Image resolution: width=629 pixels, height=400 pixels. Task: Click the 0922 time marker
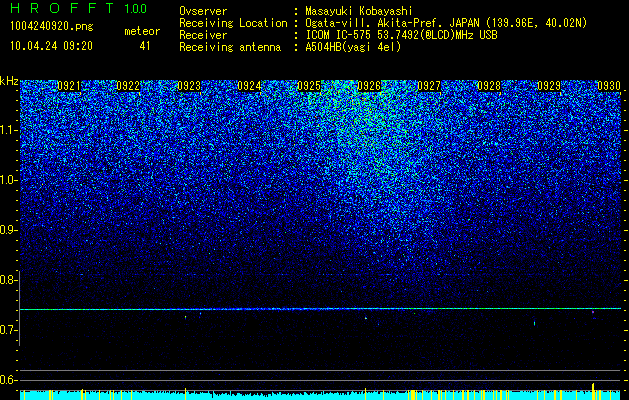(x=128, y=86)
